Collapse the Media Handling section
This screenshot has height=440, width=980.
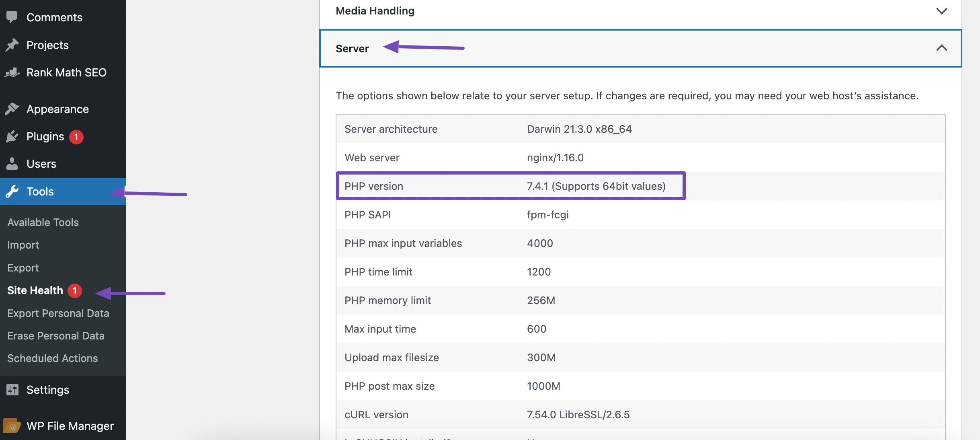pyautogui.click(x=940, y=10)
